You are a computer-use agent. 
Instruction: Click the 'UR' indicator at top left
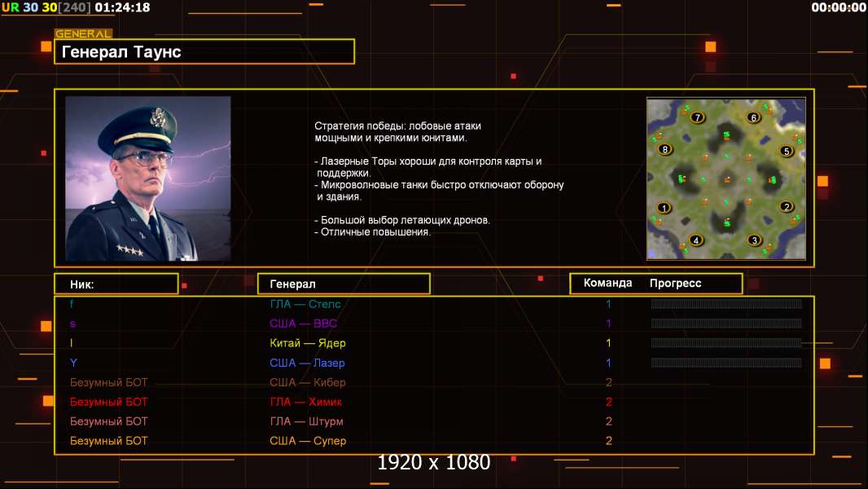[10, 8]
